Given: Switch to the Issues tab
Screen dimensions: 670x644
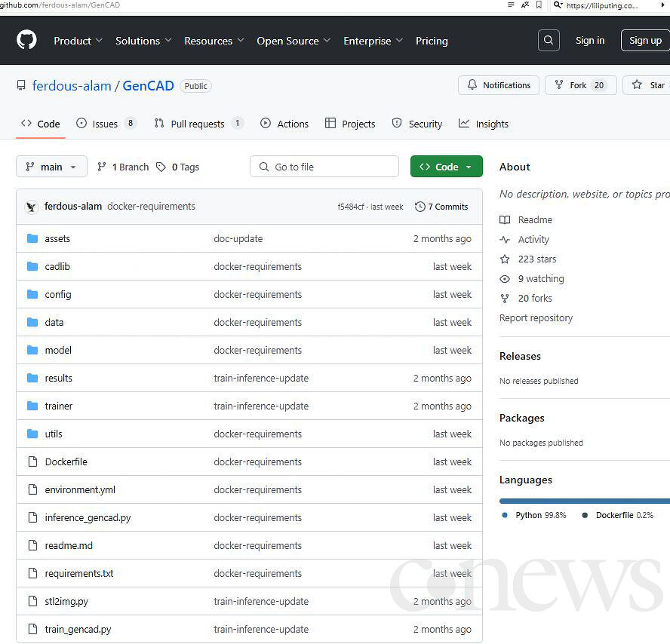Looking at the screenshot, I should (x=106, y=124).
